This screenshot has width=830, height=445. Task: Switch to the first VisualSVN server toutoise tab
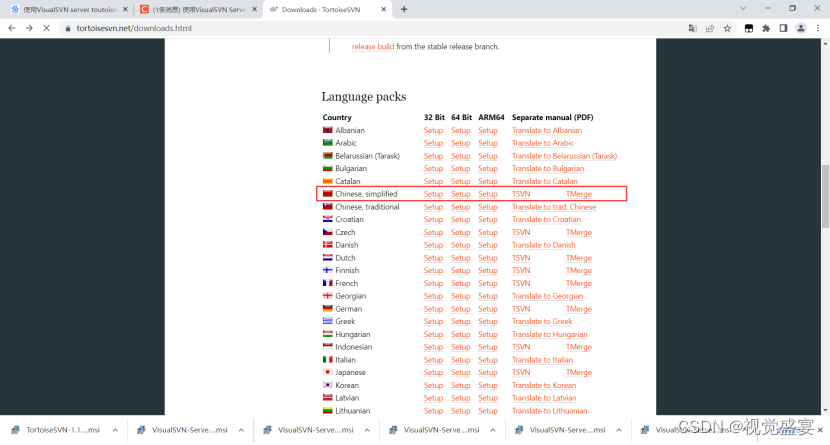(69, 10)
